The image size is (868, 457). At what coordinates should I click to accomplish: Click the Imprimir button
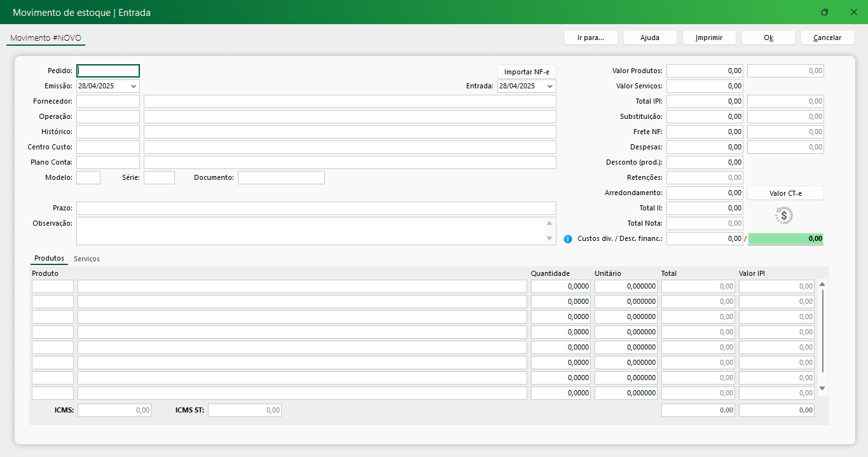[708, 38]
